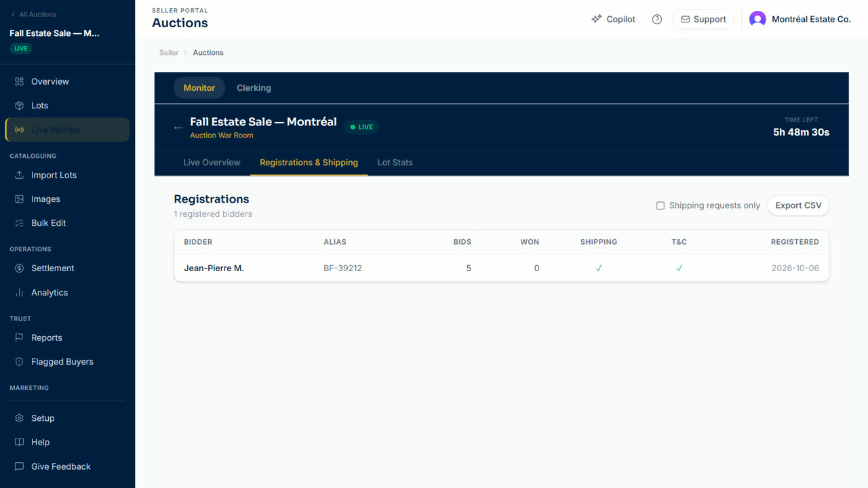Click the Help book icon

point(19,442)
